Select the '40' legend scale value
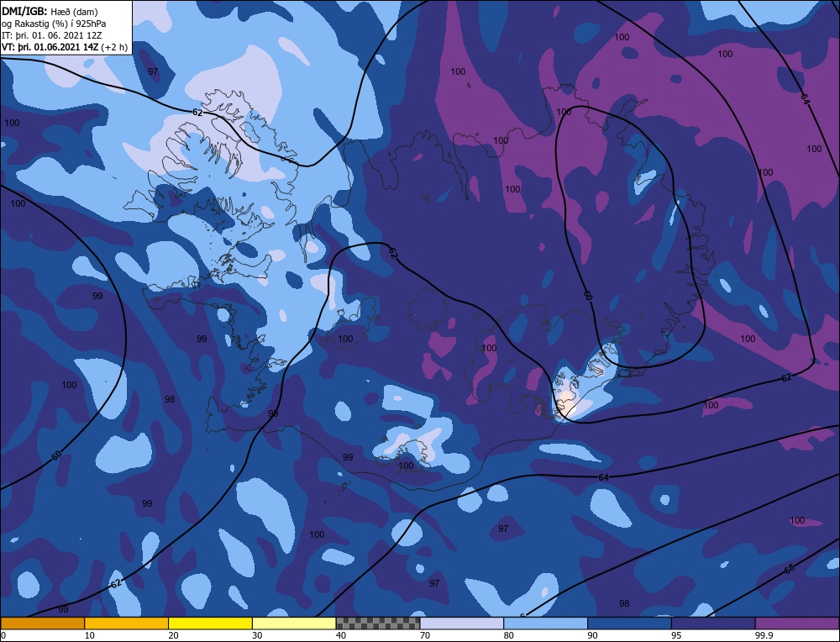The width and height of the screenshot is (840, 642). point(341,635)
